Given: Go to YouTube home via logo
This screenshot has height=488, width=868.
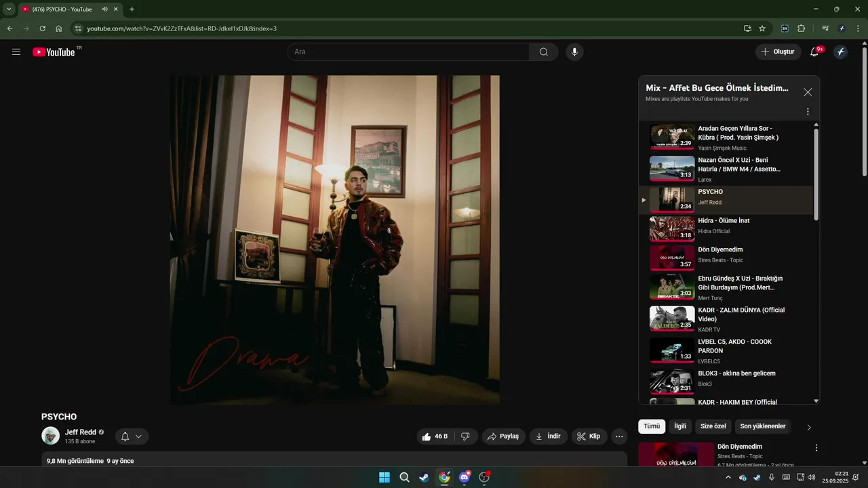Looking at the screenshot, I should tap(54, 52).
